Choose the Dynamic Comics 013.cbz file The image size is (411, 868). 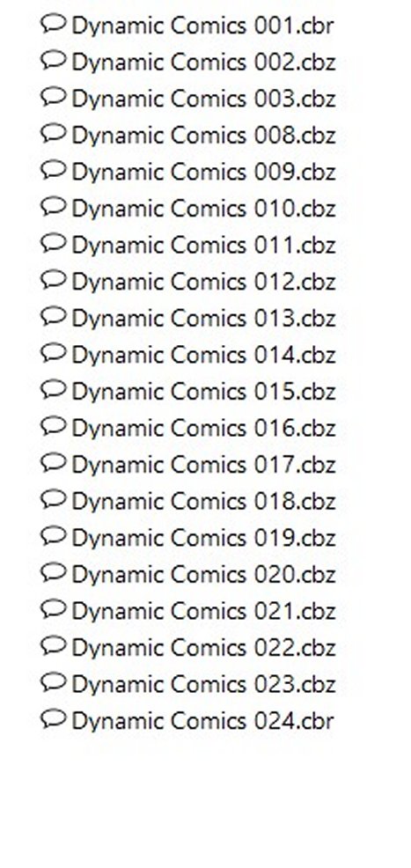click(x=203, y=319)
